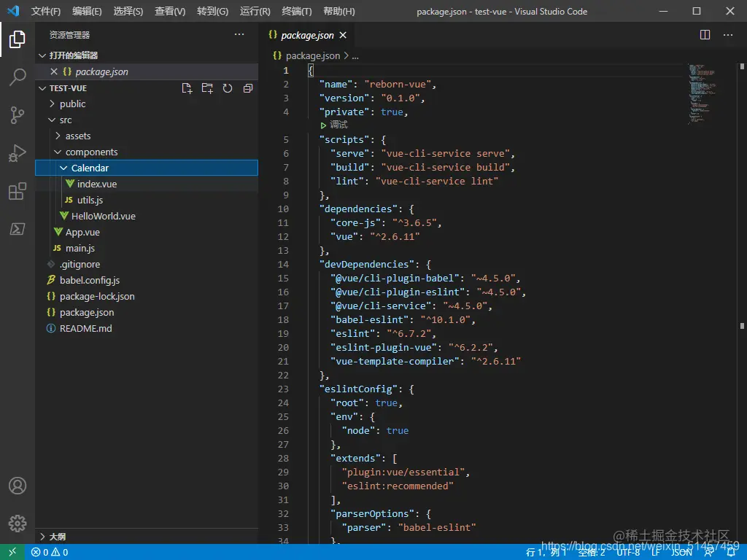Screen dimensions: 747x560
Task: Click the minimap code overview
Action: click(703, 94)
